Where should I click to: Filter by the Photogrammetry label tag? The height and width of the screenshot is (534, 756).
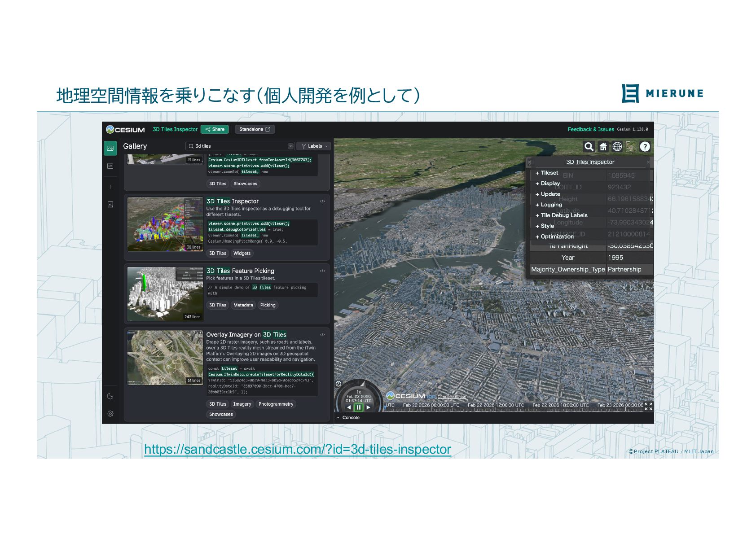pyautogui.click(x=276, y=404)
